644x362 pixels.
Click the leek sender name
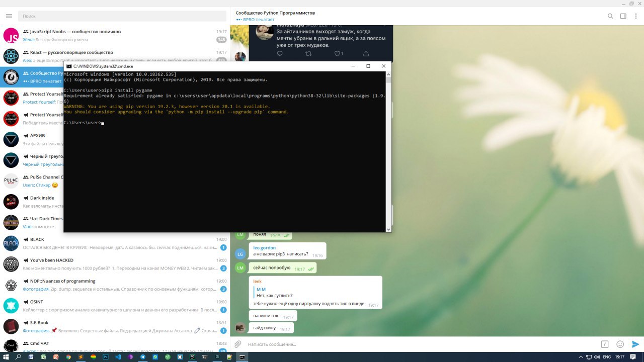point(257,282)
